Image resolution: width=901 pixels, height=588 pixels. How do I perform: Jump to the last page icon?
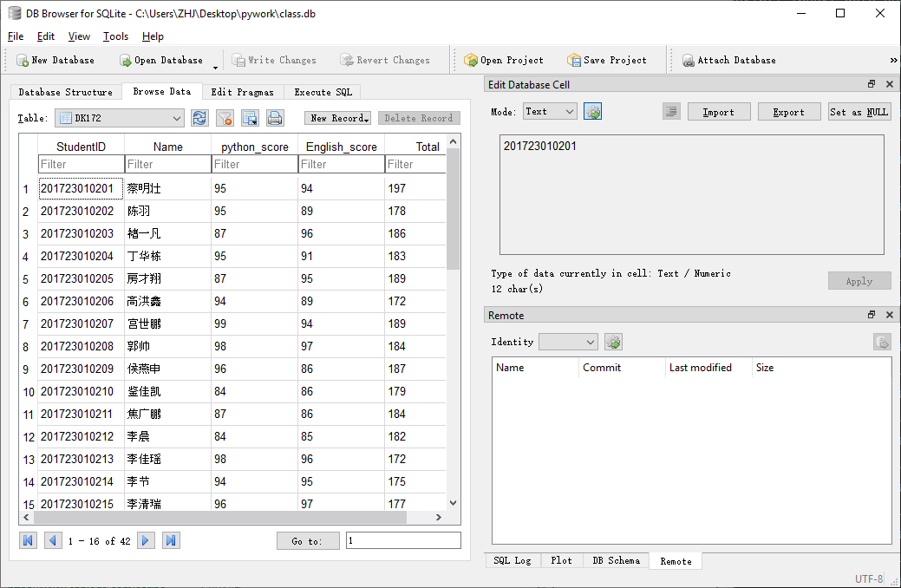point(171,540)
